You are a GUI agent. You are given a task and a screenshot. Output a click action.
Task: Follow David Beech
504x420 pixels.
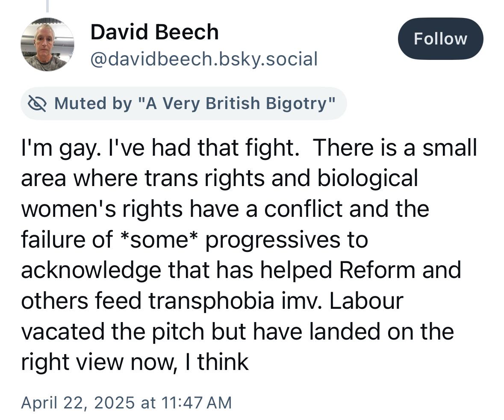click(440, 39)
